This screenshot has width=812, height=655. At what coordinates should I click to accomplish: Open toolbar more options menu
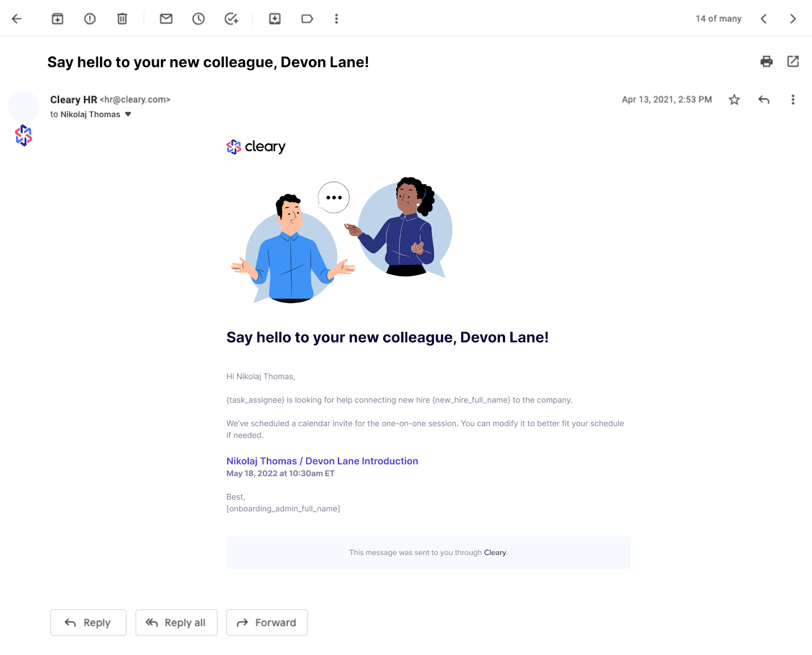click(336, 19)
